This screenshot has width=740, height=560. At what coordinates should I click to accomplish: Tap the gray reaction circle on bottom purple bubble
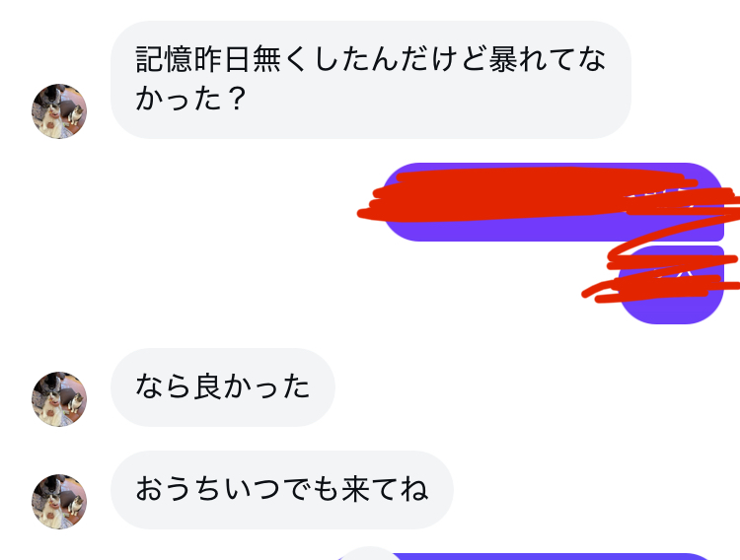click(370, 554)
